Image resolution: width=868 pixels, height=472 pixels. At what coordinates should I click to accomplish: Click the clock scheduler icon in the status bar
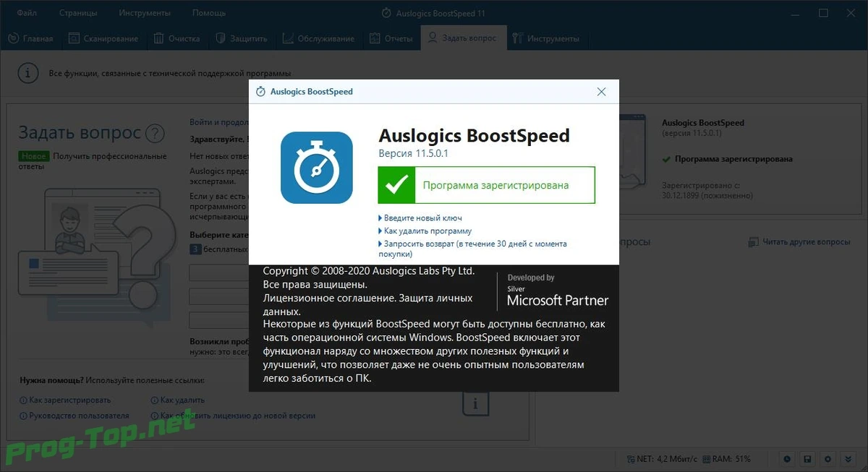788,459
